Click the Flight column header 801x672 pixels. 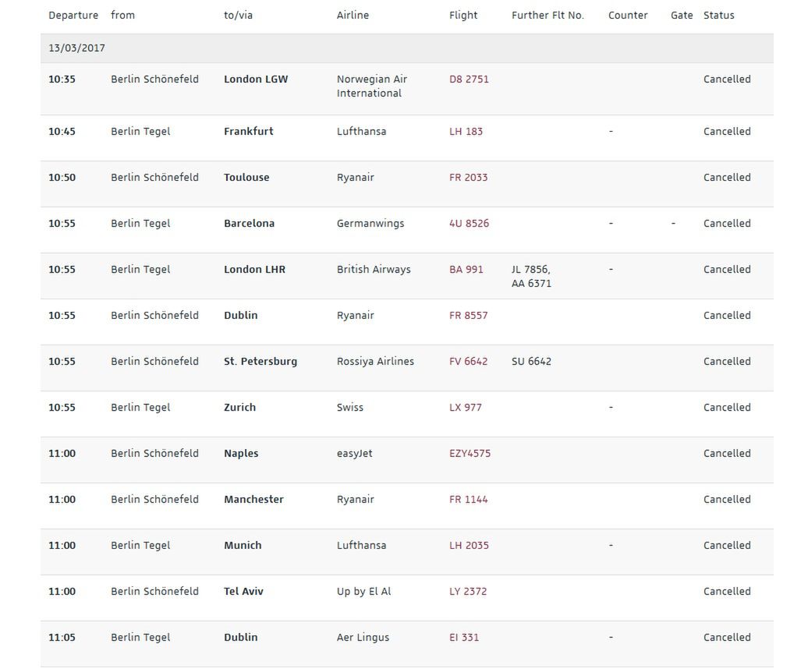(x=463, y=16)
